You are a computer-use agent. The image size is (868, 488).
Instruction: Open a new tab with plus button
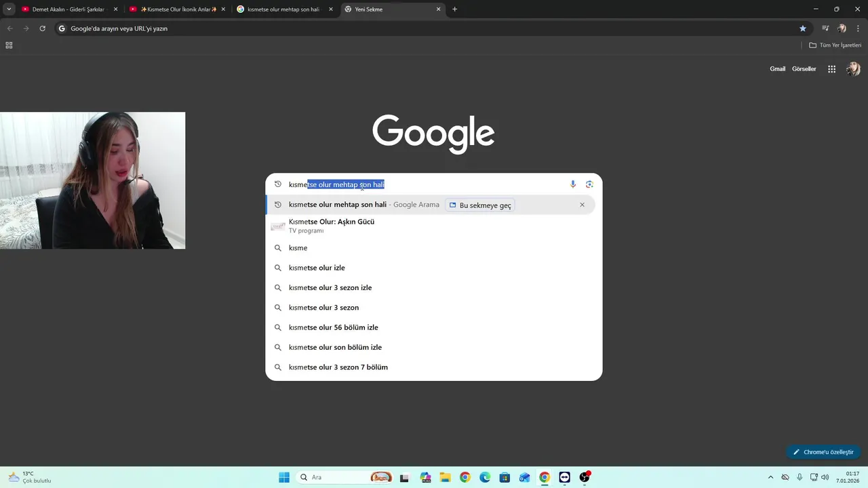[x=454, y=9]
